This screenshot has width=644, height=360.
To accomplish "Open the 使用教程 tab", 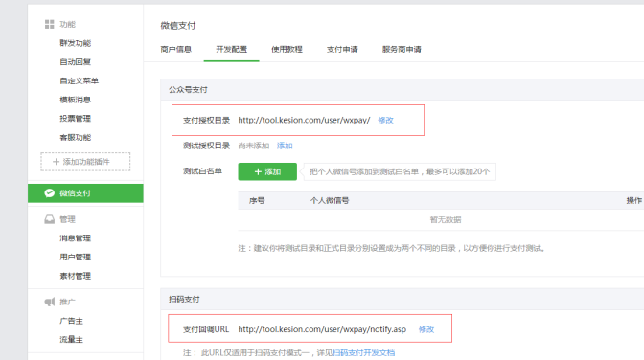I will pos(287,49).
